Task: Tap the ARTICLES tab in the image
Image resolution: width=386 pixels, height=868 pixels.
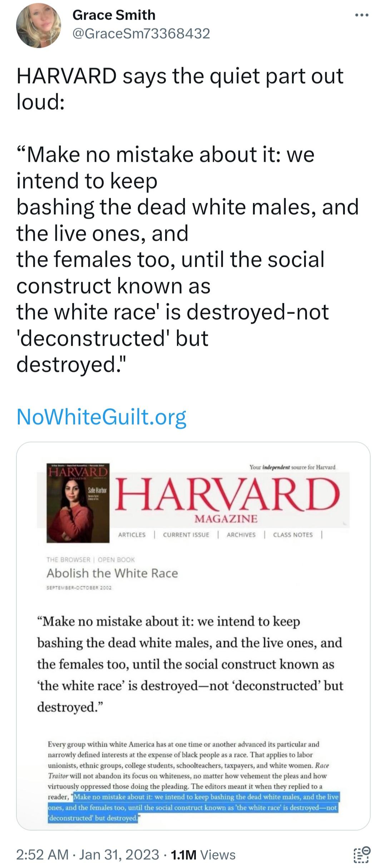Action: click(x=132, y=535)
